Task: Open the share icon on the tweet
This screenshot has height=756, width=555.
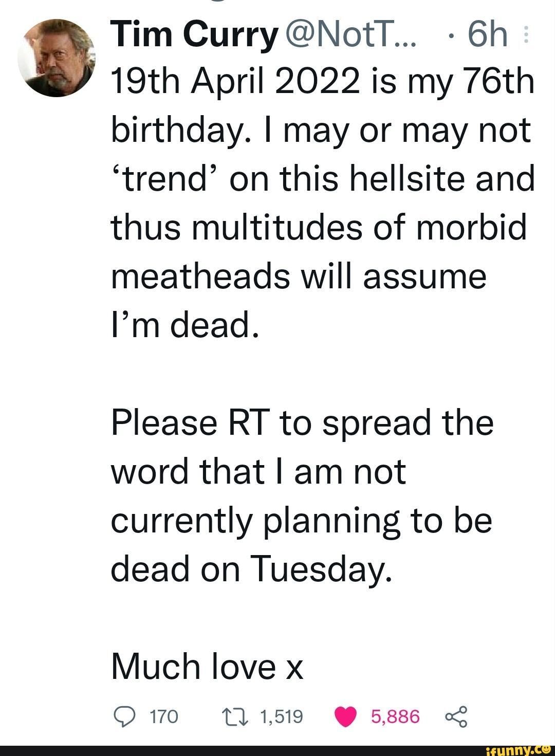Action: 455,716
